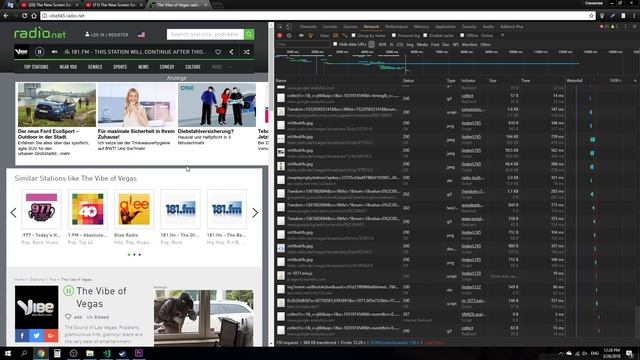This screenshot has height=360, width=640.
Task: Toggle the network filter funnel icon
Action: pyautogui.click(x=311, y=36)
